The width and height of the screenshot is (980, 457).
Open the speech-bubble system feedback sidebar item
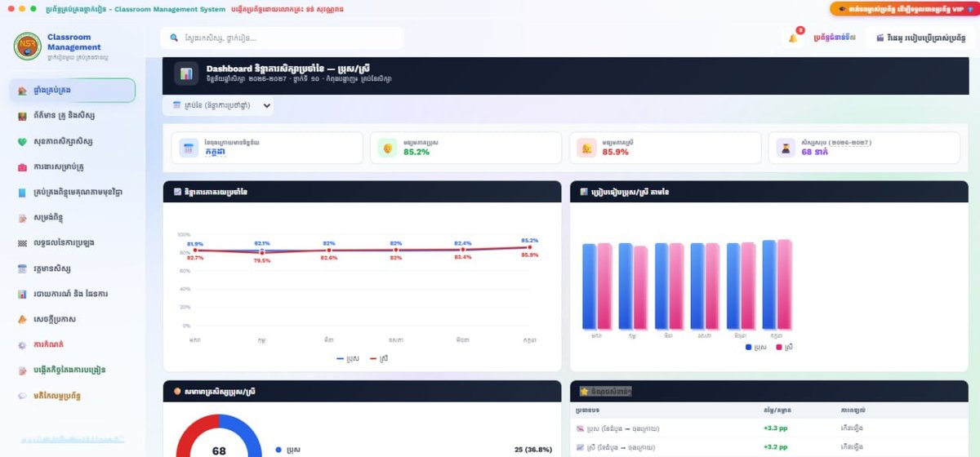[x=73, y=396]
